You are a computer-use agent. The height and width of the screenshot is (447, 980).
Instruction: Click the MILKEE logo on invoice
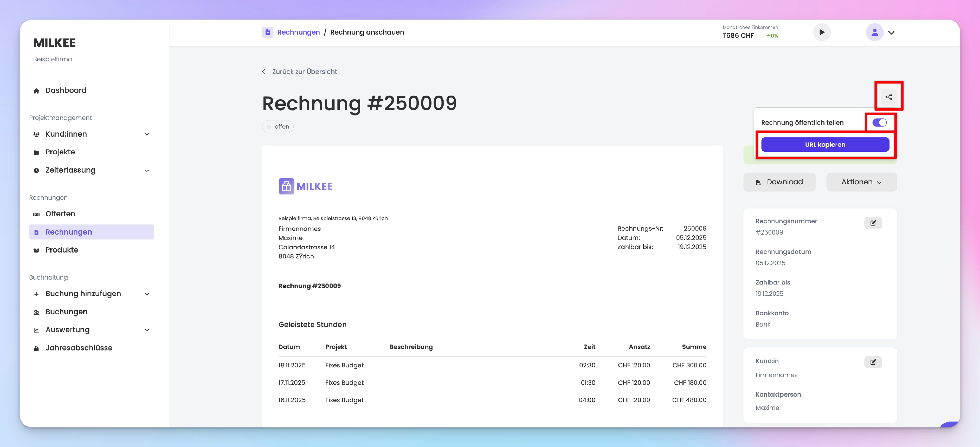[305, 186]
